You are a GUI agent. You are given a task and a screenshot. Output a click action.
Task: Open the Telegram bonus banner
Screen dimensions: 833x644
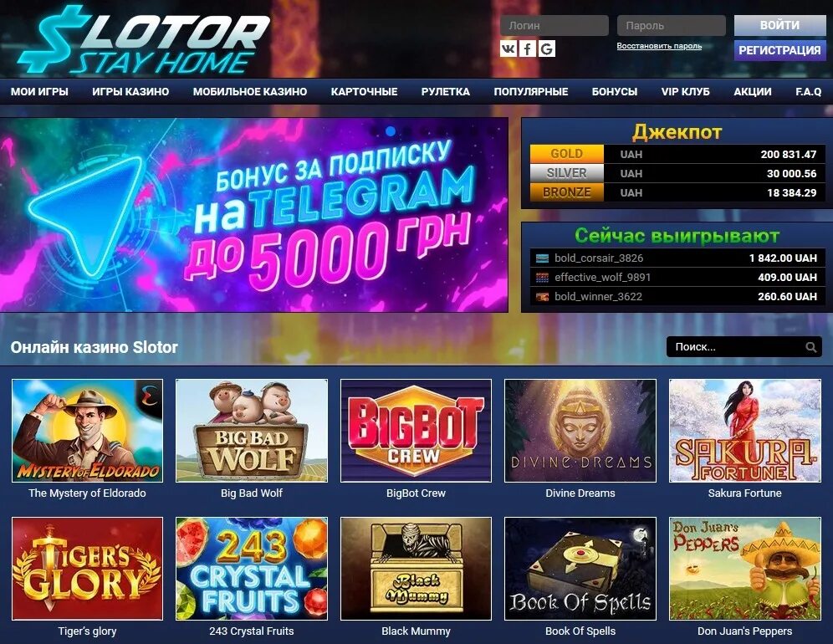click(254, 215)
